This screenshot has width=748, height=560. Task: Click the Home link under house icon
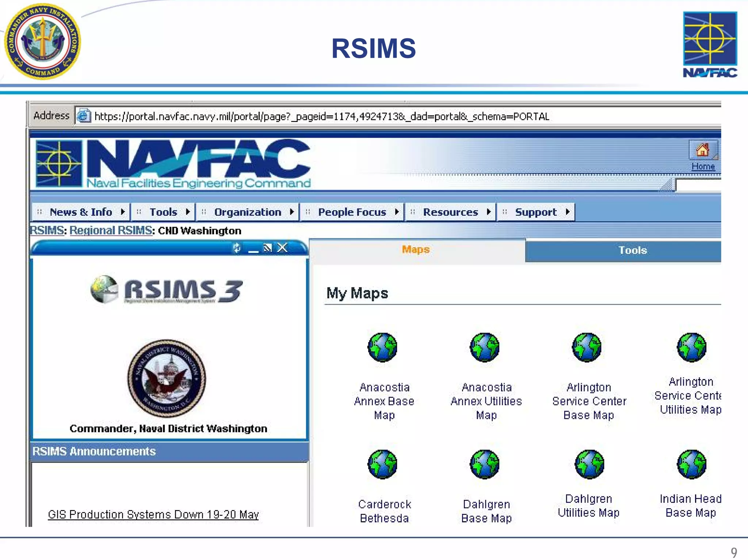[x=703, y=166]
